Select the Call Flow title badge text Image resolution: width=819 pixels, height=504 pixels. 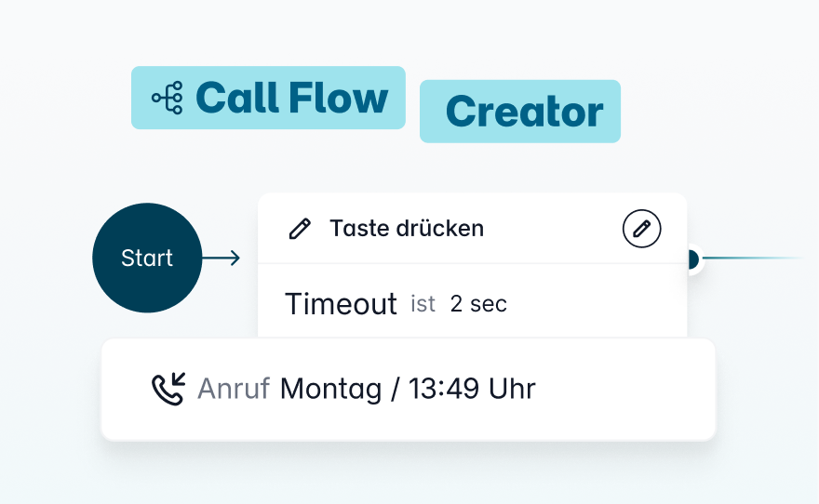coord(291,98)
